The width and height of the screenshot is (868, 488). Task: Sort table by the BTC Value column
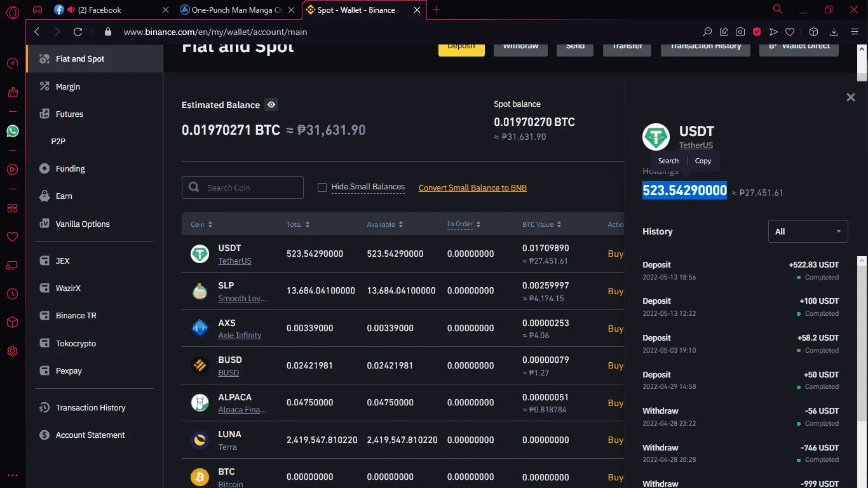pos(542,224)
